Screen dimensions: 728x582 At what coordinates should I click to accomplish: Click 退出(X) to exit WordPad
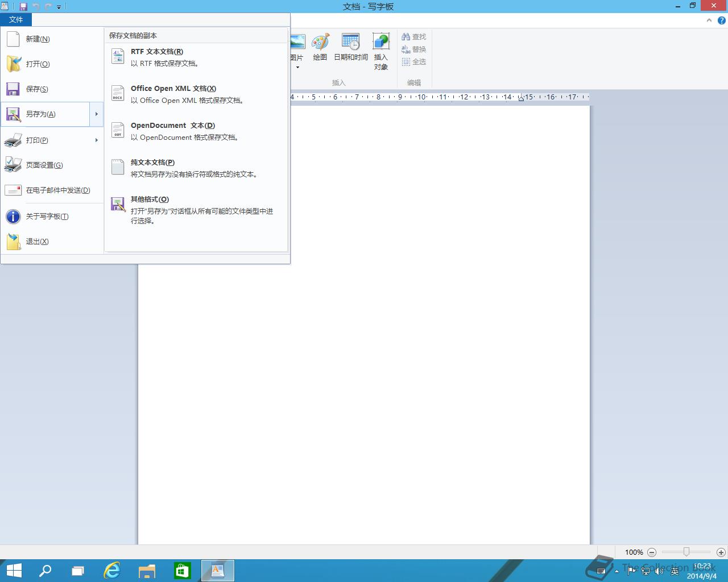coord(52,242)
